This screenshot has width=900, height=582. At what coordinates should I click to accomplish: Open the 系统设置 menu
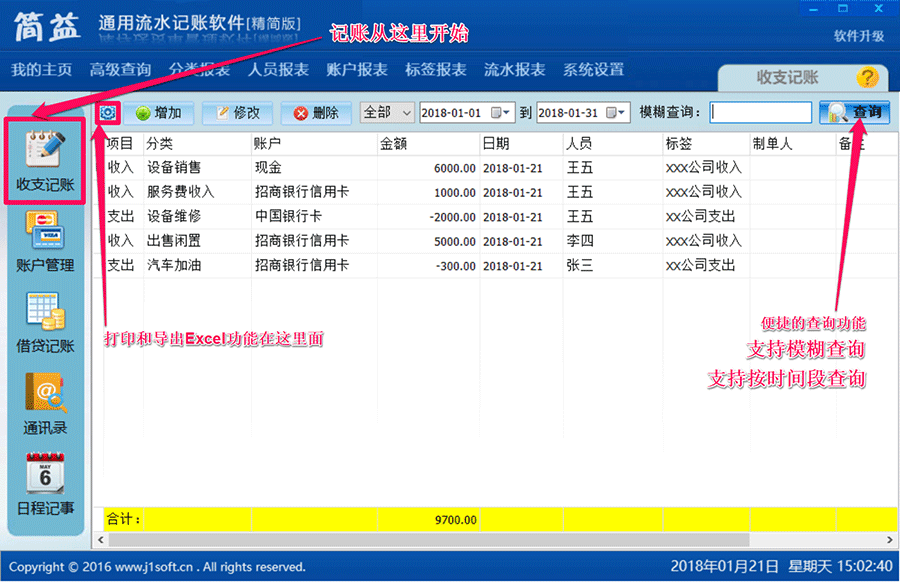coord(593,69)
